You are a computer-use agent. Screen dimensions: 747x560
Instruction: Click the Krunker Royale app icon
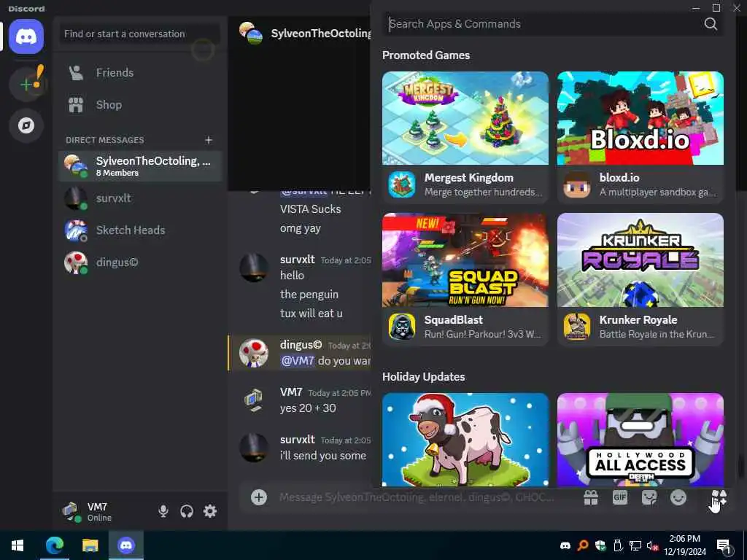(x=577, y=326)
